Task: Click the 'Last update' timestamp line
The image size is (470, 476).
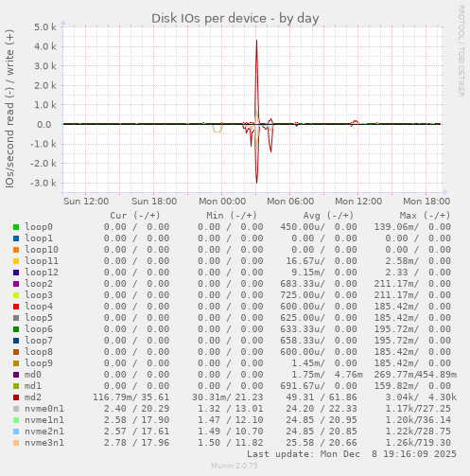Action: click(x=352, y=454)
